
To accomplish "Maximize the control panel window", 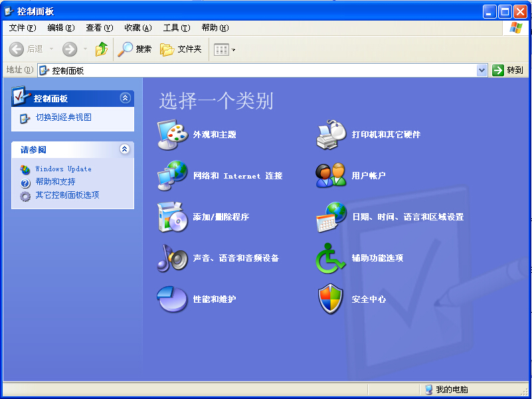I will (x=505, y=12).
